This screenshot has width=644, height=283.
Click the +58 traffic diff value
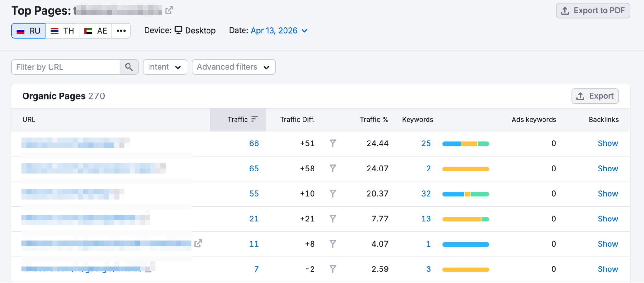[307, 169]
